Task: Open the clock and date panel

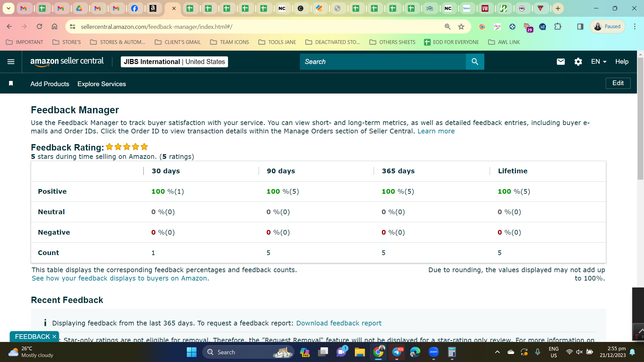Action: tap(612, 352)
